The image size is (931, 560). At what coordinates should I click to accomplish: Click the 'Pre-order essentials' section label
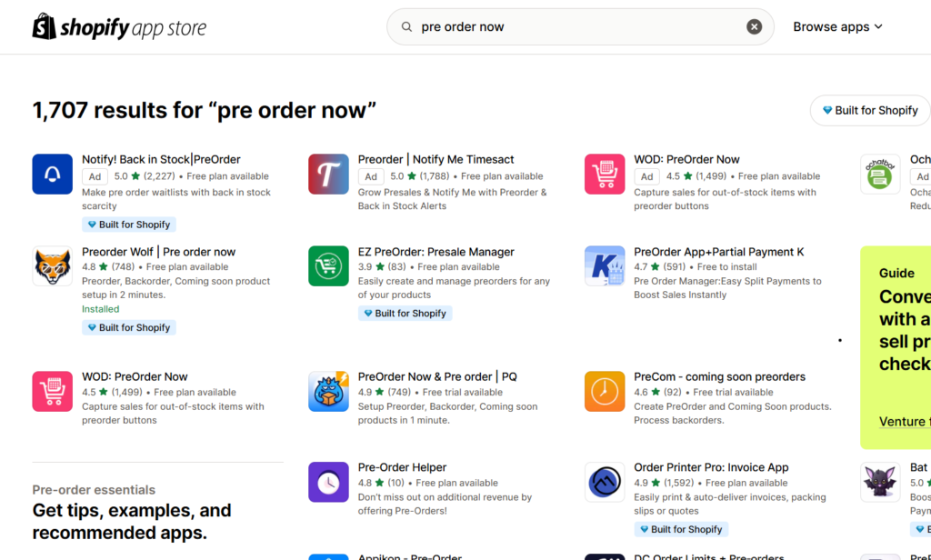click(94, 490)
